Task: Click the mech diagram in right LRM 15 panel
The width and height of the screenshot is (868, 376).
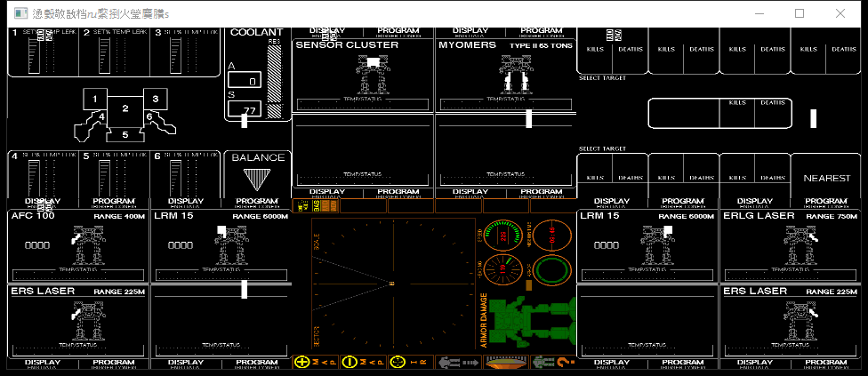Action: (x=657, y=244)
